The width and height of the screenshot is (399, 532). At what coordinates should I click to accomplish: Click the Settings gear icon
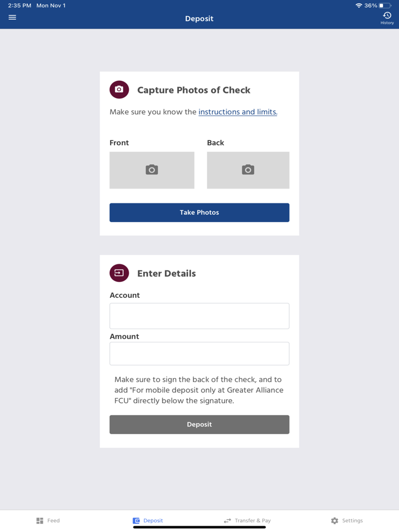click(335, 521)
